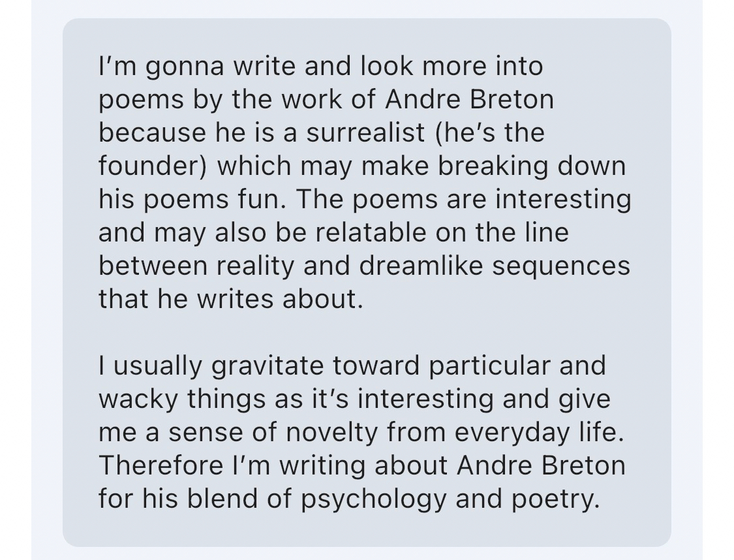Screen dimensions: 734x560
Task: Click 'that he writes about.' line
Action: click(x=230, y=300)
